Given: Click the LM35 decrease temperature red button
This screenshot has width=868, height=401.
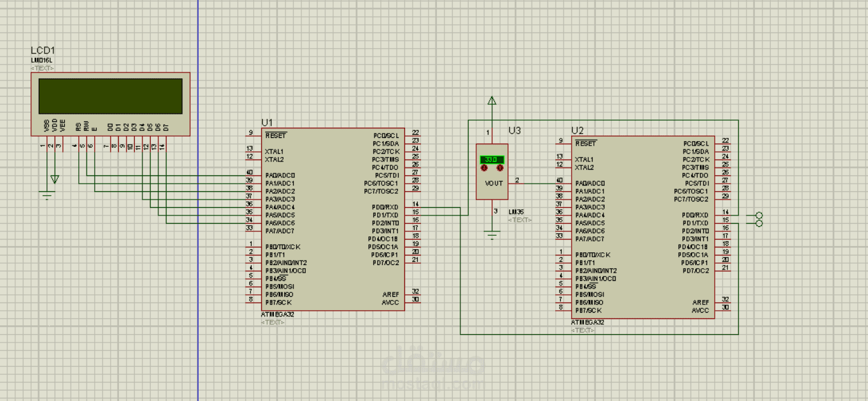Looking at the screenshot, I should [x=484, y=168].
